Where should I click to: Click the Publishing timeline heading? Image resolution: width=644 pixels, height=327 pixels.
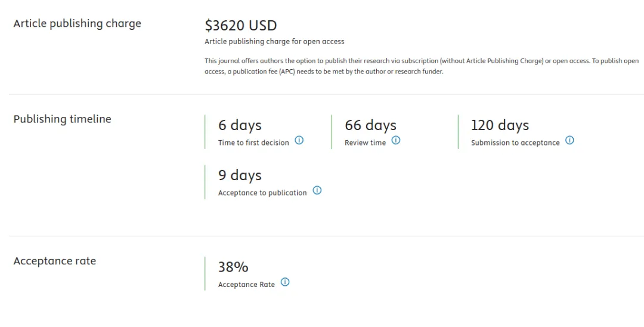pos(63,119)
